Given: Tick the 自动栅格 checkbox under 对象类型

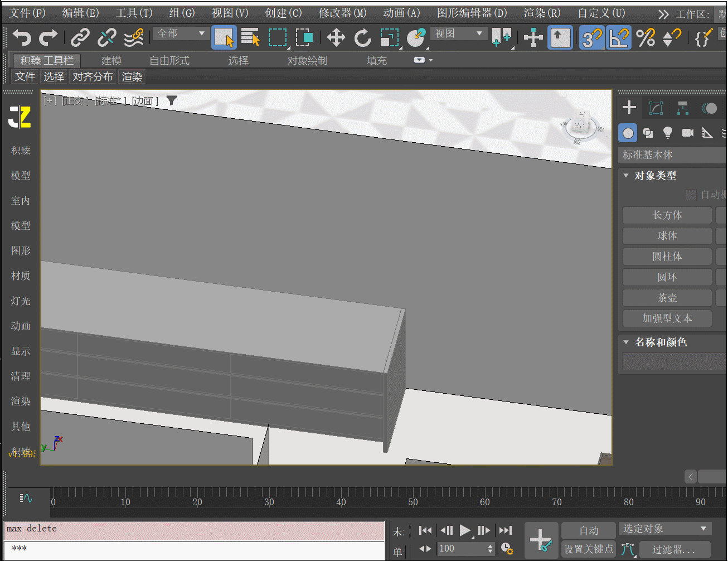Looking at the screenshot, I should [x=691, y=194].
